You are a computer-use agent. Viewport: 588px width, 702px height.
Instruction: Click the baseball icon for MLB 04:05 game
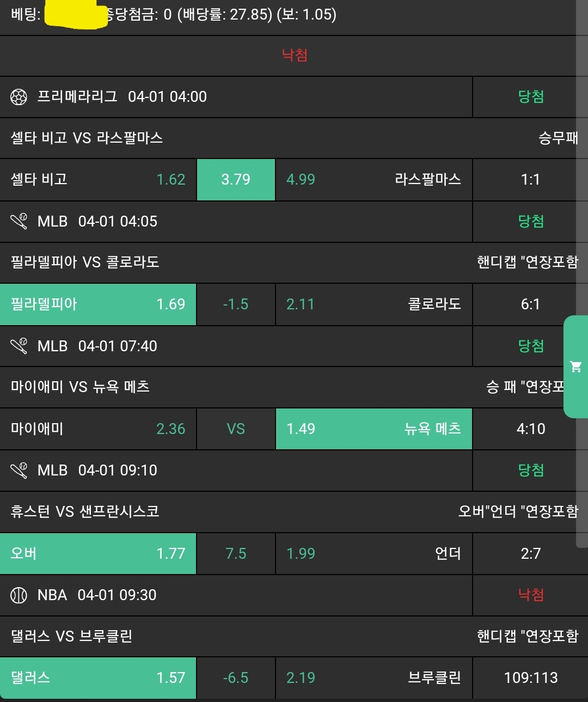tap(19, 222)
